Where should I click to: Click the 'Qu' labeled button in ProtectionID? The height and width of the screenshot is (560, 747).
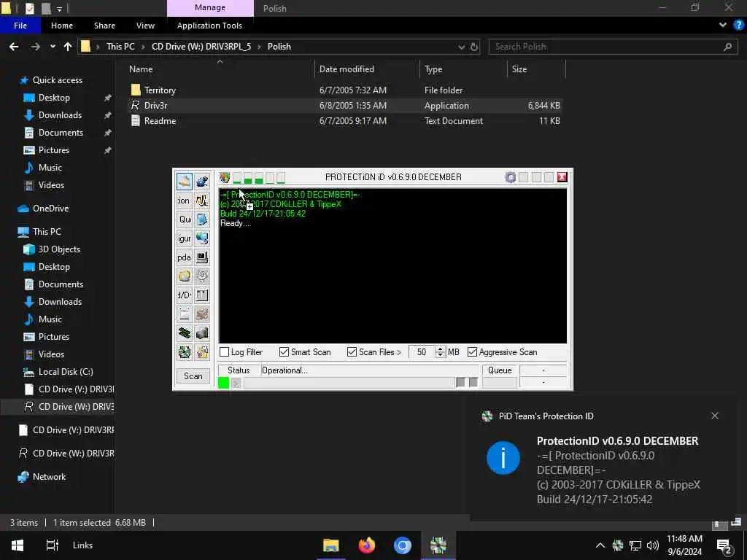tap(185, 219)
